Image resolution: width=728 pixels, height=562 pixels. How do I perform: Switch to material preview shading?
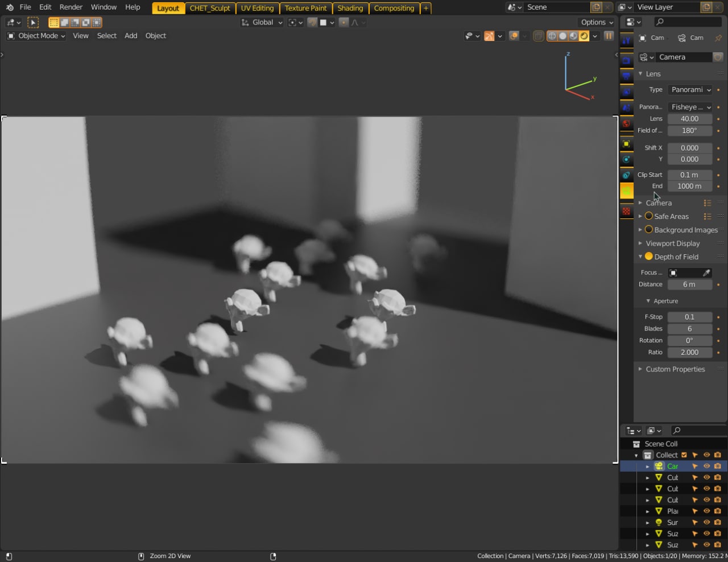(x=573, y=36)
